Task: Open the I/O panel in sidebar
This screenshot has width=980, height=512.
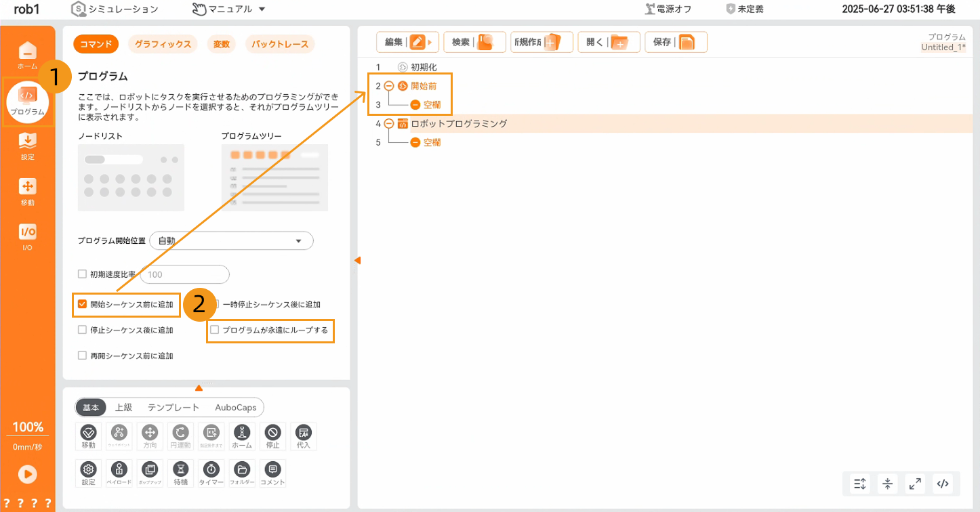Action: (x=28, y=236)
